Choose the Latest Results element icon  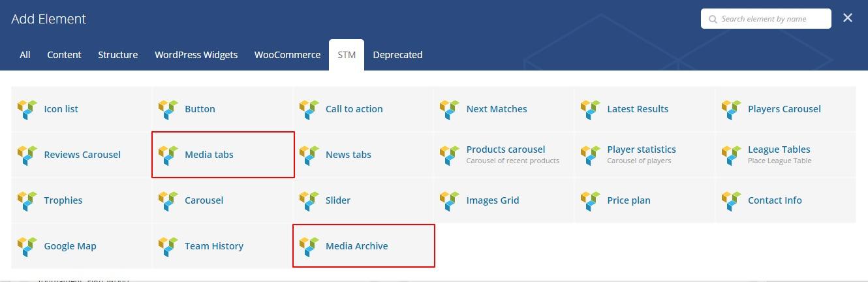(x=590, y=109)
